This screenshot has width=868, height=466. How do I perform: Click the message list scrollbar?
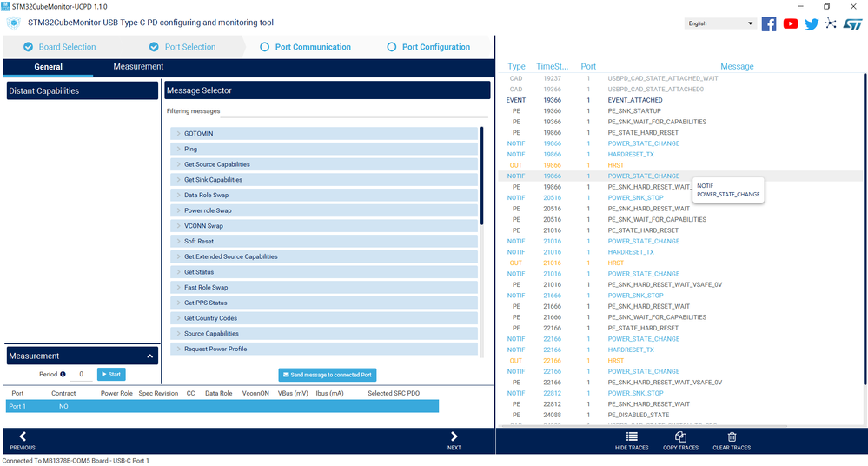click(481, 176)
